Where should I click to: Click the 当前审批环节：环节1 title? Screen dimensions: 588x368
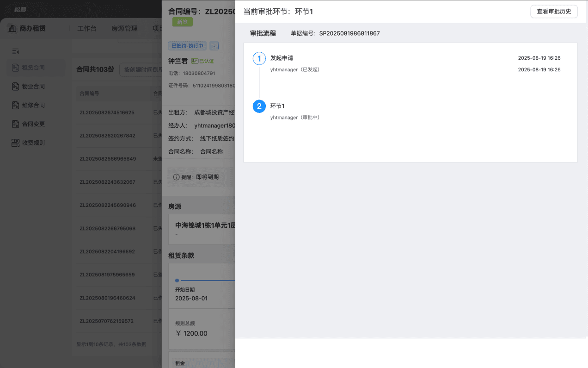(278, 11)
